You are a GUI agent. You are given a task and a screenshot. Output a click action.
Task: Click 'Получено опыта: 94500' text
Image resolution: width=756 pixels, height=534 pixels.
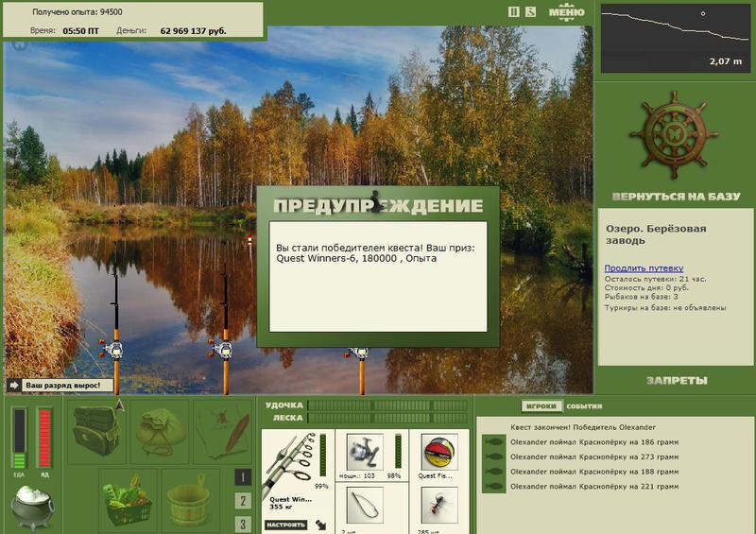tap(77, 12)
